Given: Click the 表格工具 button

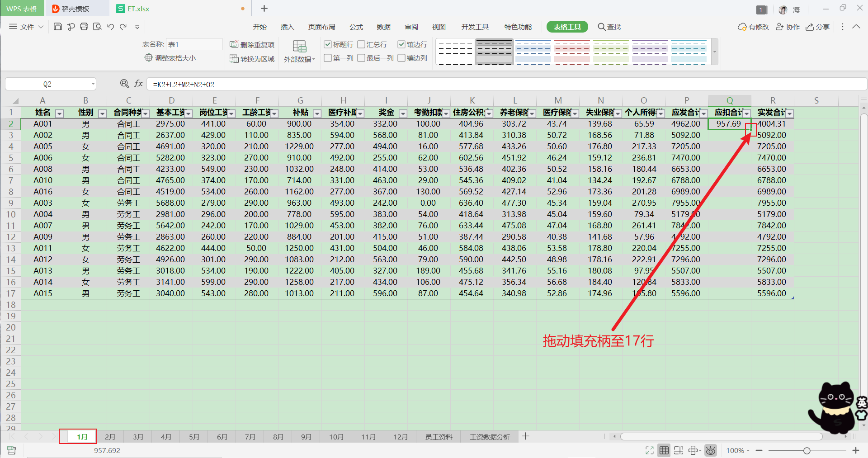Looking at the screenshot, I should 567,27.
